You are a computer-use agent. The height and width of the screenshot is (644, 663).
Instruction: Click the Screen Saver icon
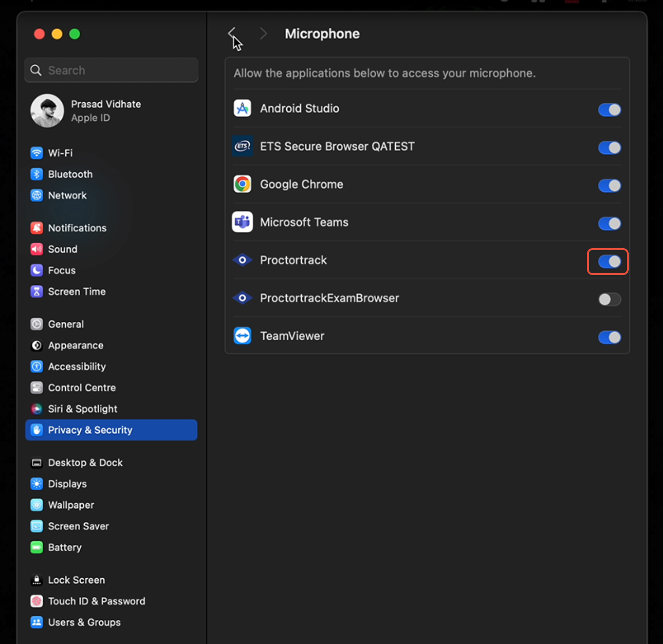tap(37, 526)
